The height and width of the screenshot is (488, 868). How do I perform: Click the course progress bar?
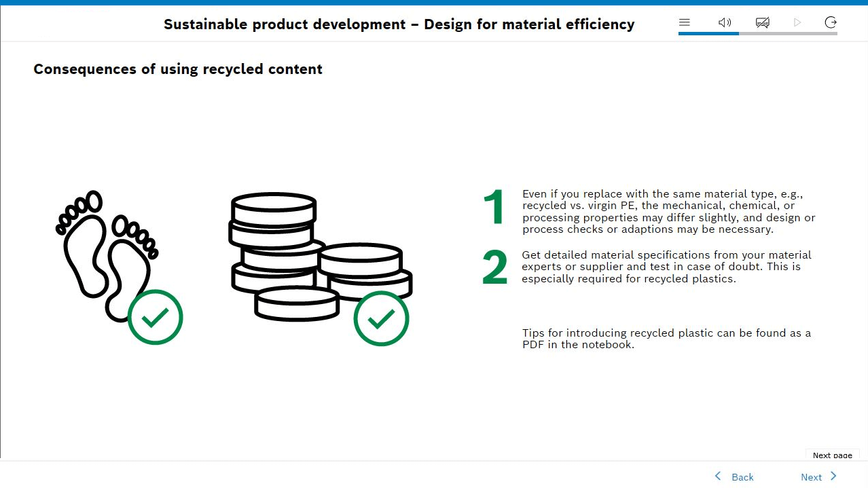pyautogui.click(x=757, y=33)
